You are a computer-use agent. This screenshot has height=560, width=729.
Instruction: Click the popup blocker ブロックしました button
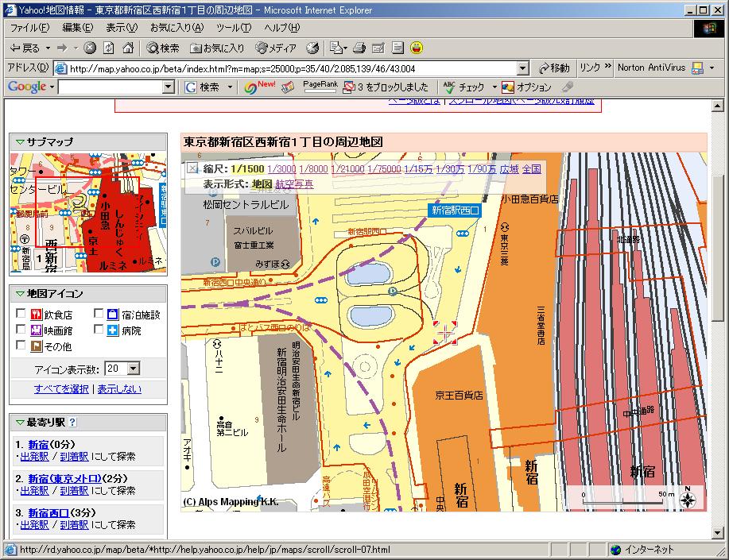pyautogui.click(x=386, y=87)
